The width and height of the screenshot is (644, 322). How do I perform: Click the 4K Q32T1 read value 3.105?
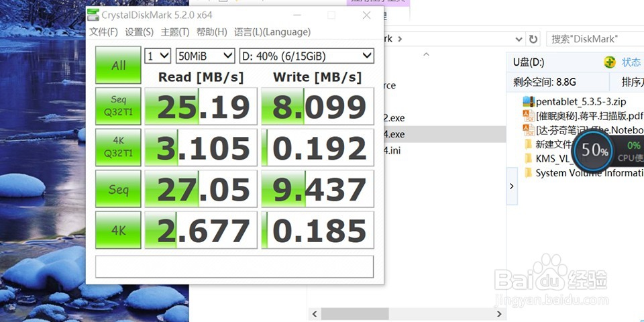[201, 147]
